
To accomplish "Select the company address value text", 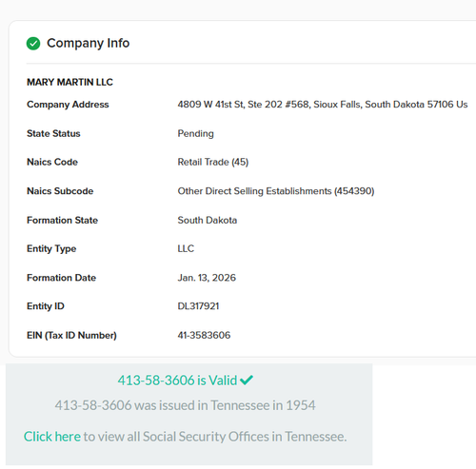I will 323,105.
